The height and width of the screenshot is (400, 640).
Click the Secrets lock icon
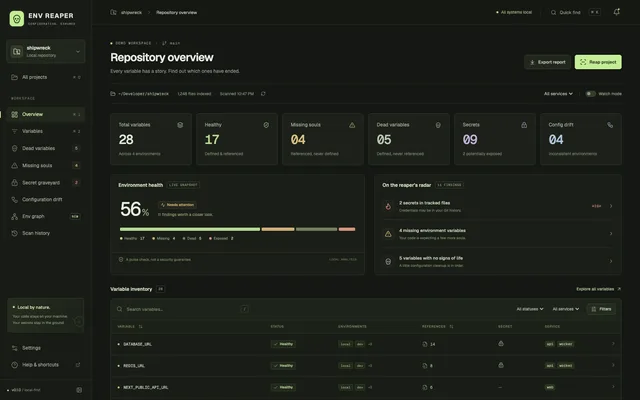coord(524,125)
